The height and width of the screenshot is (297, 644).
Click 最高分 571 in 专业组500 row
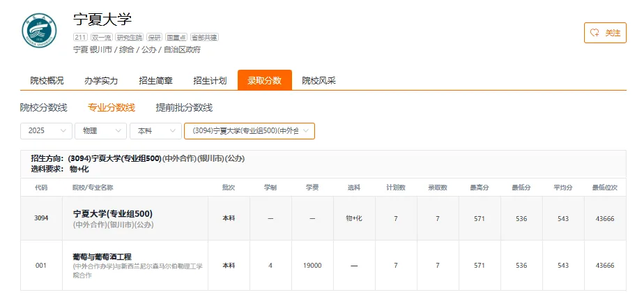[480, 218]
